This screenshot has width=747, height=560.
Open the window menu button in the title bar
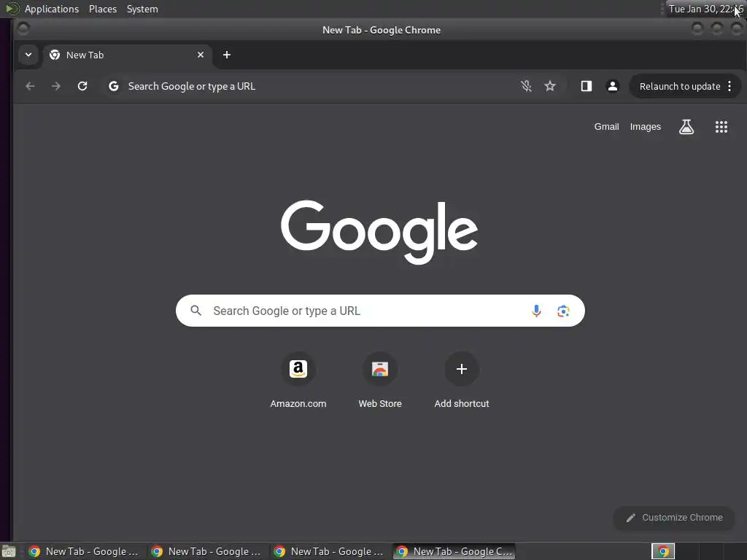click(23, 29)
